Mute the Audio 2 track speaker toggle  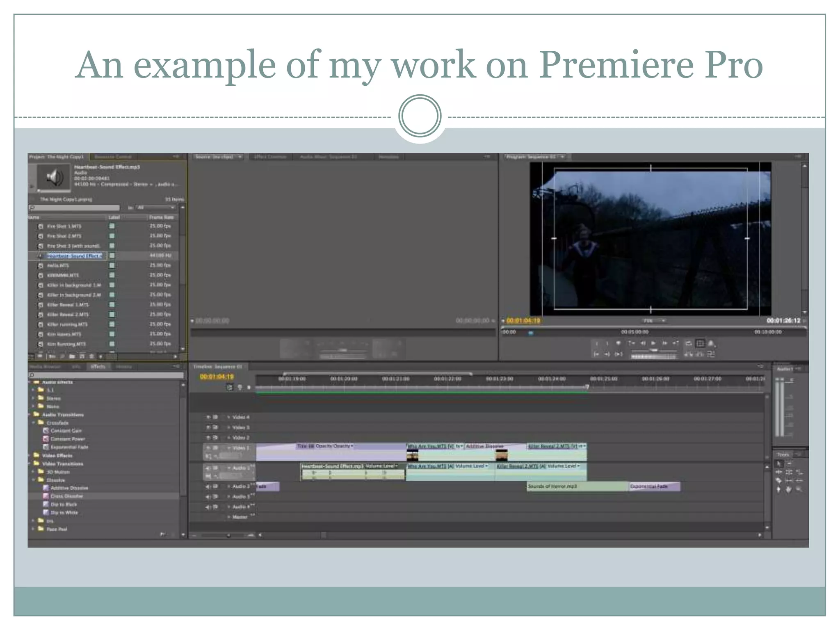(208, 486)
